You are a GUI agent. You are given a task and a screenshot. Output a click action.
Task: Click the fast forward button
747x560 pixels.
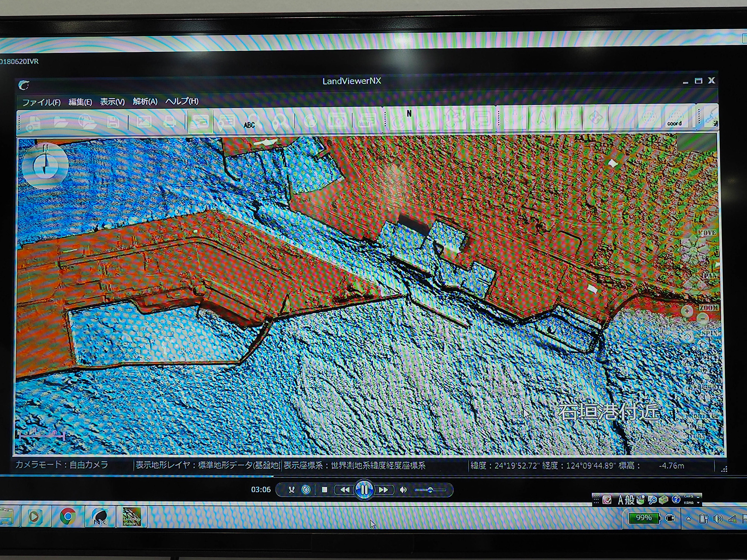[x=384, y=489]
